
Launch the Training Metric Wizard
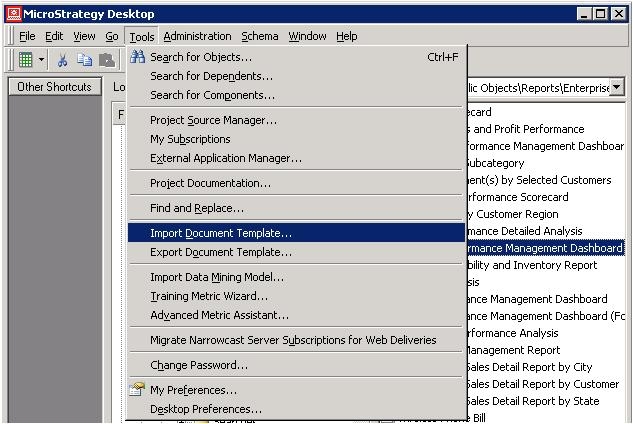click(x=209, y=296)
